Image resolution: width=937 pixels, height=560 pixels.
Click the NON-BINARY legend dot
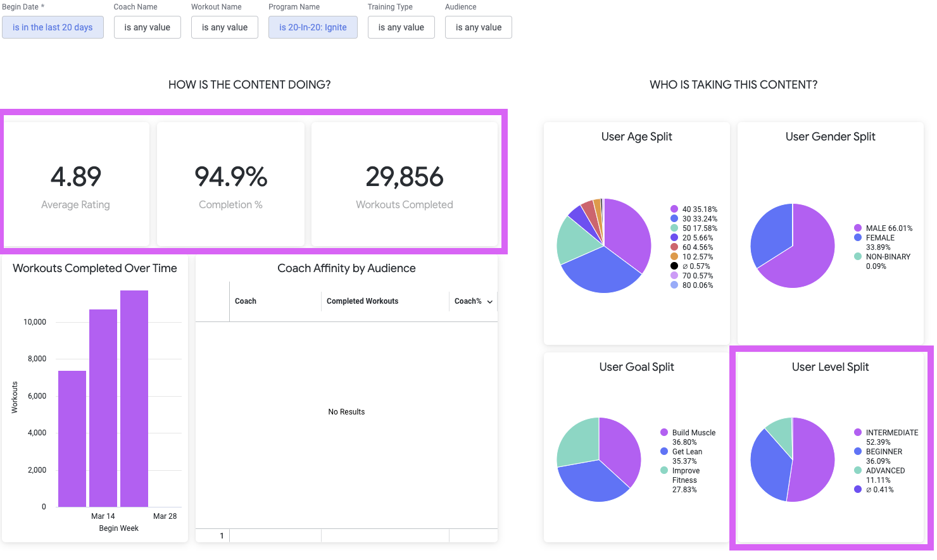coord(858,256)
